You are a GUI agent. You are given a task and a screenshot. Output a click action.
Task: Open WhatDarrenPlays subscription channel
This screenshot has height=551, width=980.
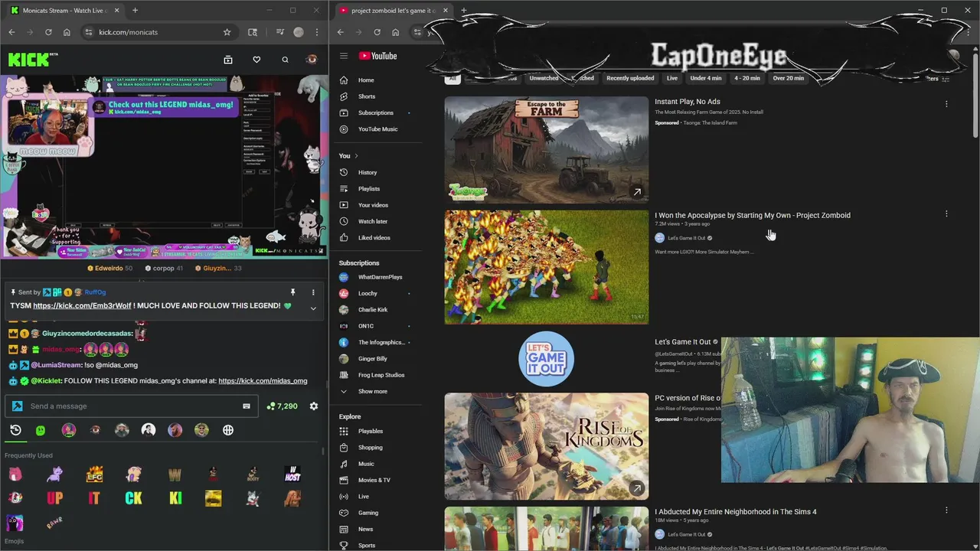379,277
